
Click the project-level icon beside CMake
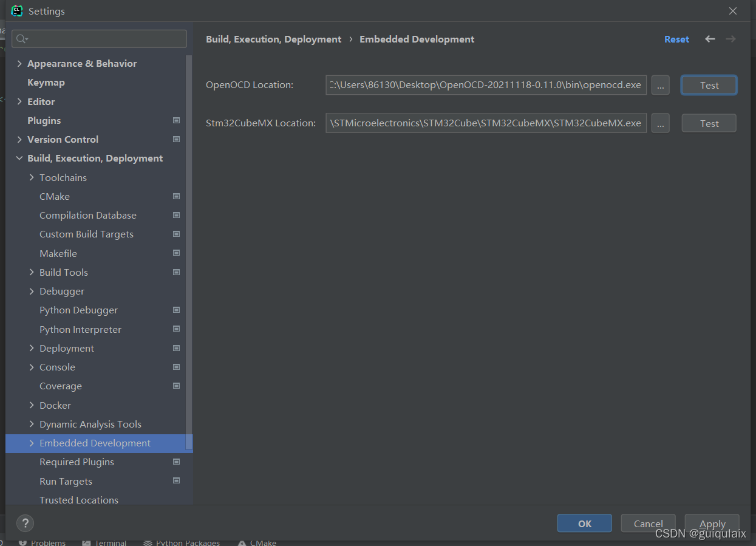(x=176, y=196)
